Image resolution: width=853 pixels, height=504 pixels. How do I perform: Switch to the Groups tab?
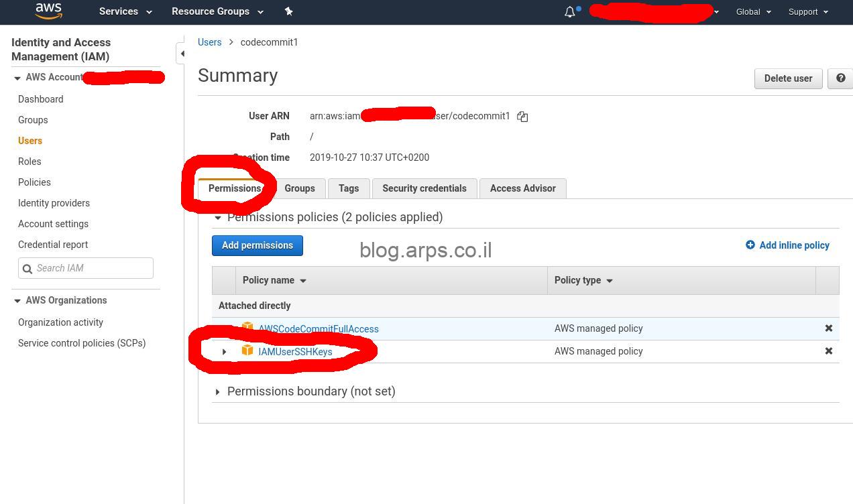pos(300,188)
